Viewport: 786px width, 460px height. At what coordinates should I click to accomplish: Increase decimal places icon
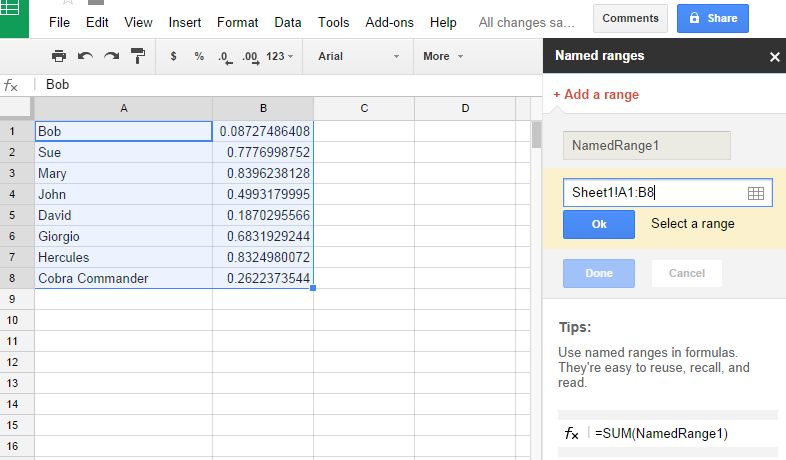pyautogui.click(x=250, y=57)
